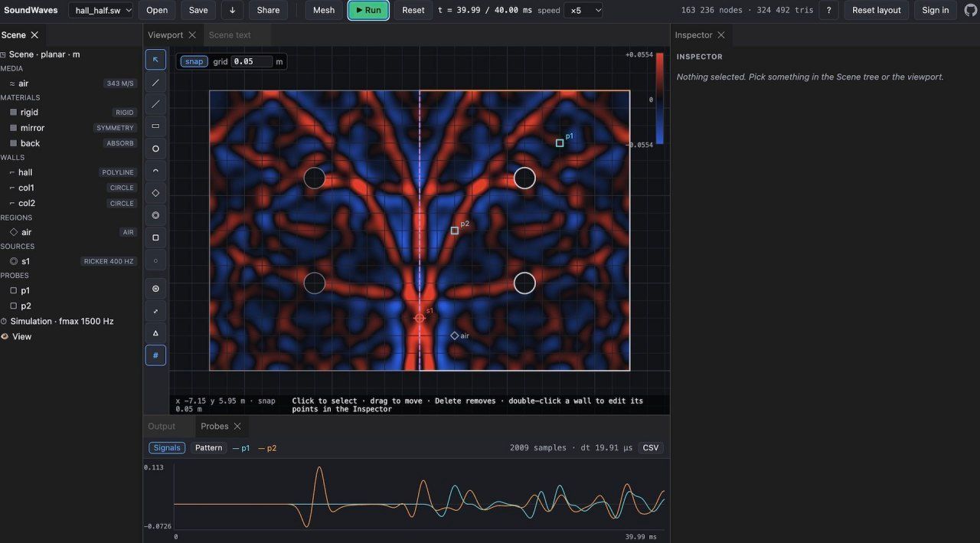Viewport: 980px width, 543px height.
Task: Toggle p2 trace in probes legend
Action: [267, 448]
